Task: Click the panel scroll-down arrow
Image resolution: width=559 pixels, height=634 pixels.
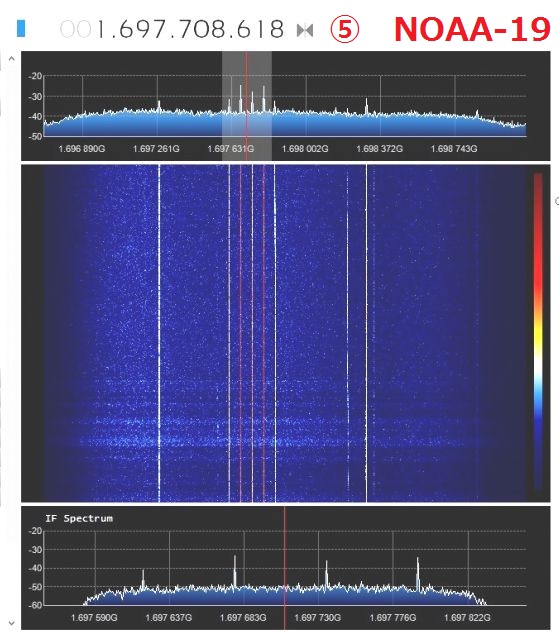Action: point(11,623)
